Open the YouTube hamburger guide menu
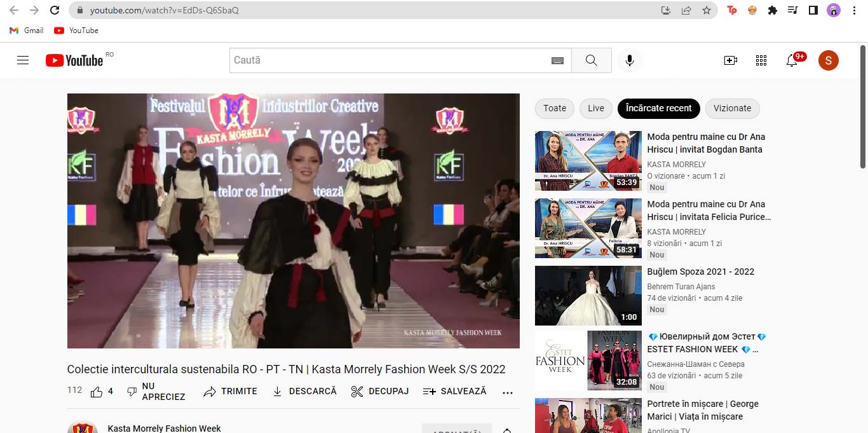The width and height of the screenshot is (868, 433). tap(23, 60)
